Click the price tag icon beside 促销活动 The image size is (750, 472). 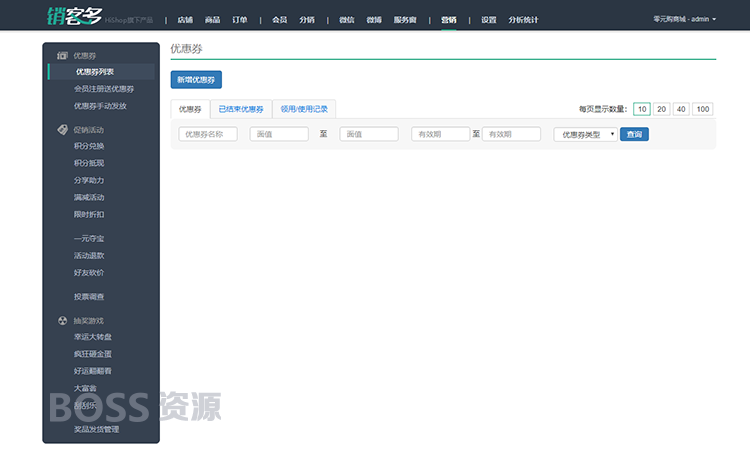pyautogui.click(x=63, y=130)
